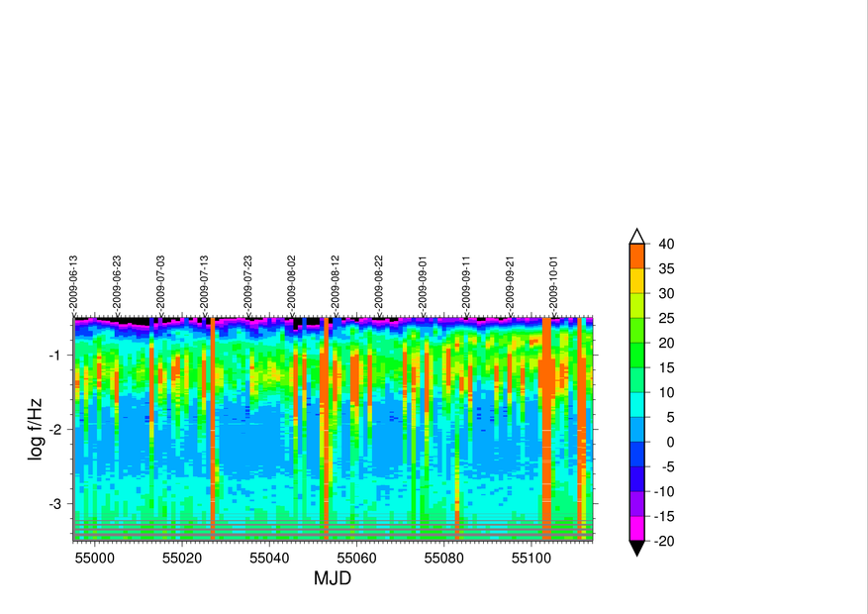Select the colorbar tick label 40
868x614 pixels.
point(666,244)
